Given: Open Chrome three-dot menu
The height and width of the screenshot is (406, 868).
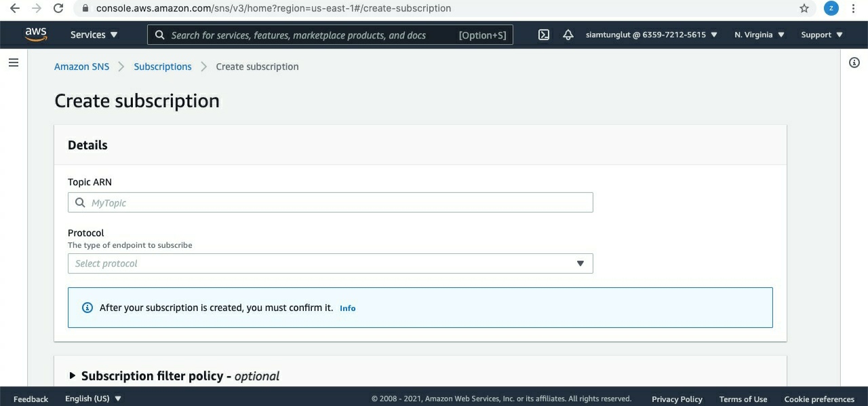Looking at the screenshot, I should click(x=853, y=9).
